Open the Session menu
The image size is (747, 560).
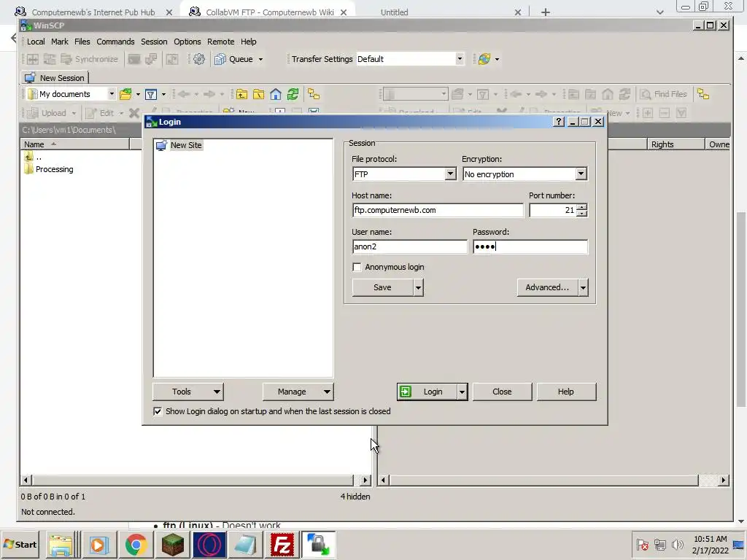[154, 42]
